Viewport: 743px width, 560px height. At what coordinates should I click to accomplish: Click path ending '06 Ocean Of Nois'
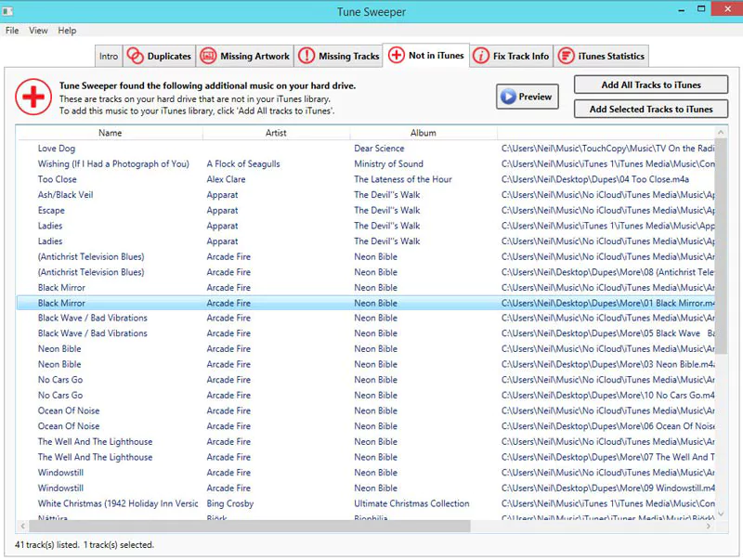coord(608,426)
